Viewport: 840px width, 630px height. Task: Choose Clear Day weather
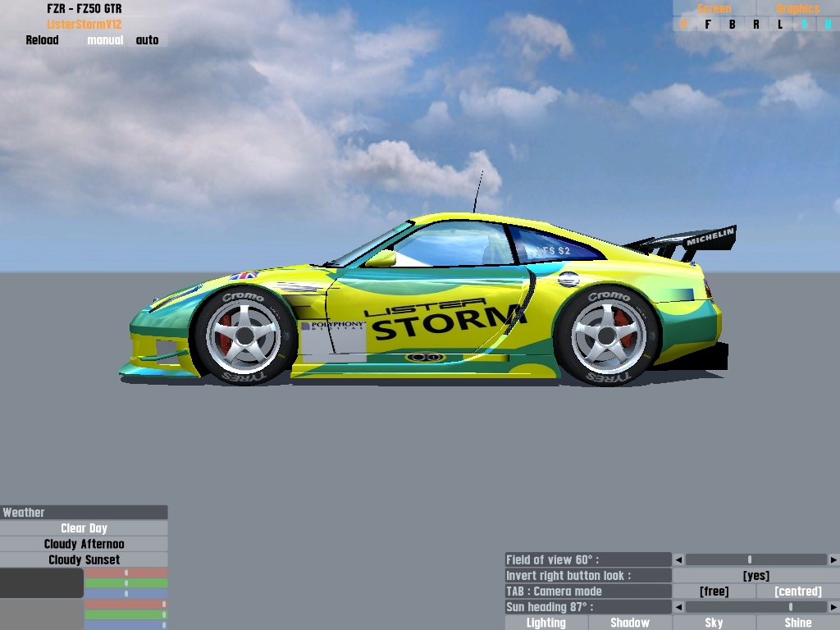[84, 528]
